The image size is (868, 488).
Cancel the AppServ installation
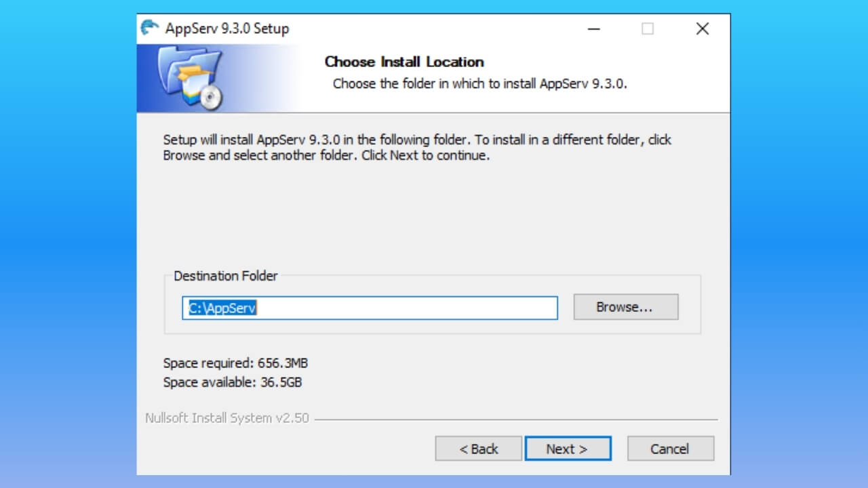(670, 449)
